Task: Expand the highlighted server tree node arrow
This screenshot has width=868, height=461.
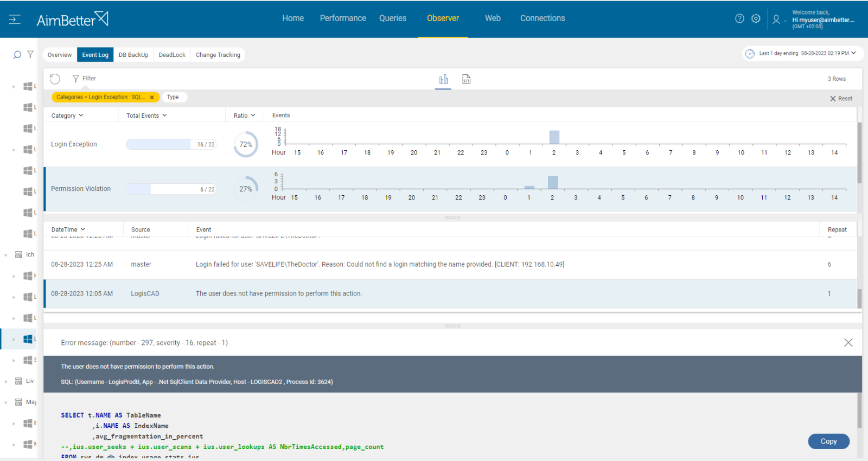Action: click(x=14, y=340)
